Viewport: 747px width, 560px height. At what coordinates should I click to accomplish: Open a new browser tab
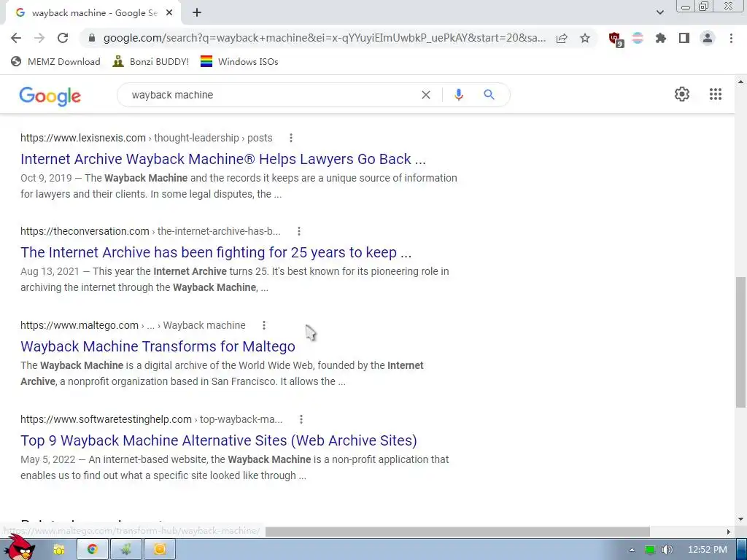point(197,13)
